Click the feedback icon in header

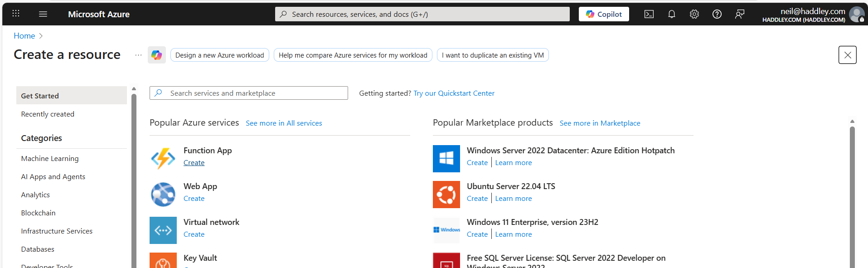(x=740, y=14)
